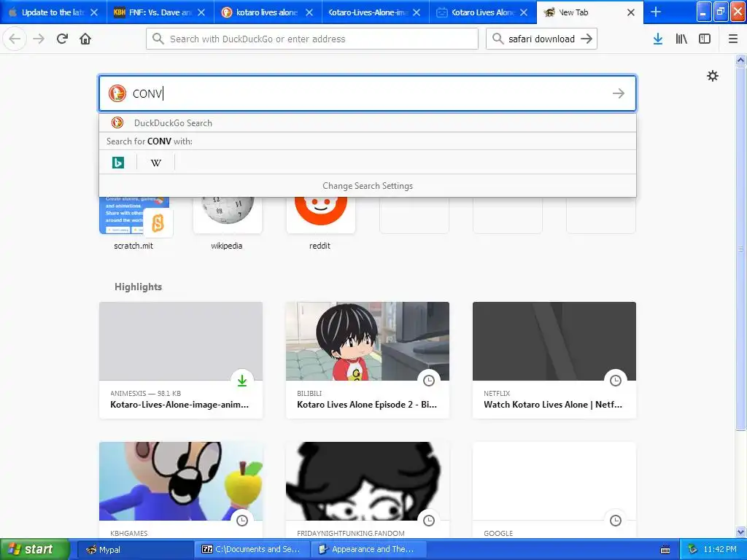Reload the current page

pos(62,39)
